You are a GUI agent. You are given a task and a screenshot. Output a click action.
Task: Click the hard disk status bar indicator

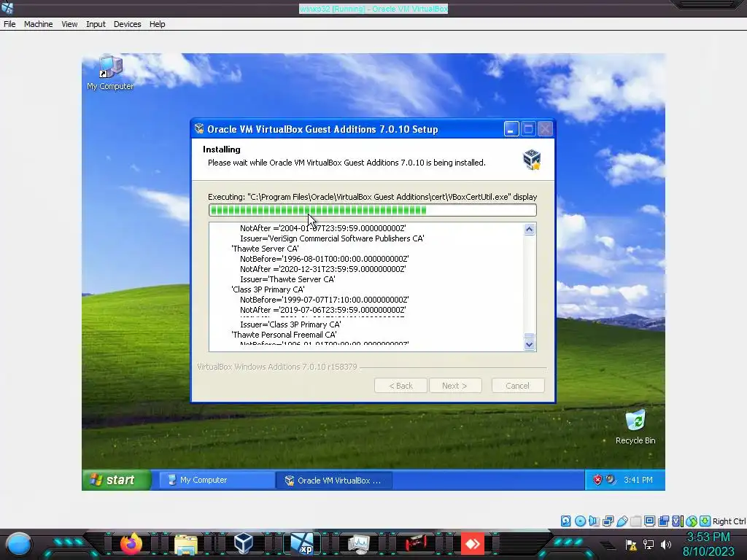565,521
